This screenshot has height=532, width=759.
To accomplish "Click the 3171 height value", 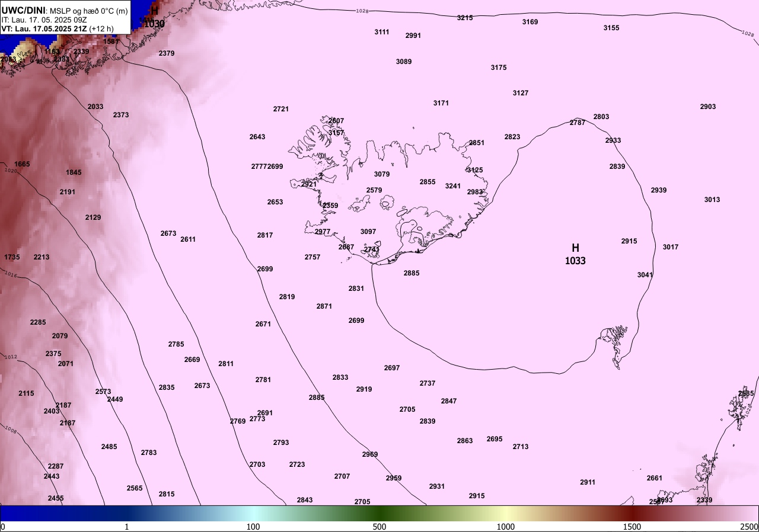I will tap(441, 103).
